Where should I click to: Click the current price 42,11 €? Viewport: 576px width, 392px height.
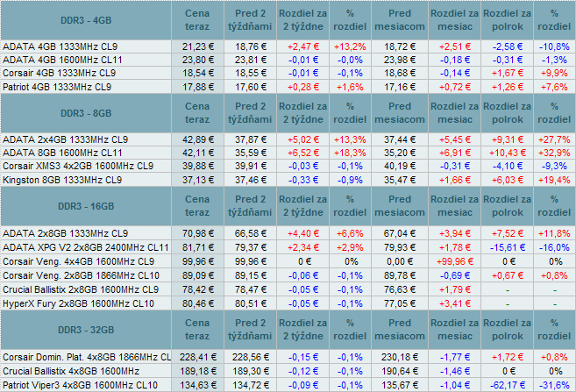(198, 153)
